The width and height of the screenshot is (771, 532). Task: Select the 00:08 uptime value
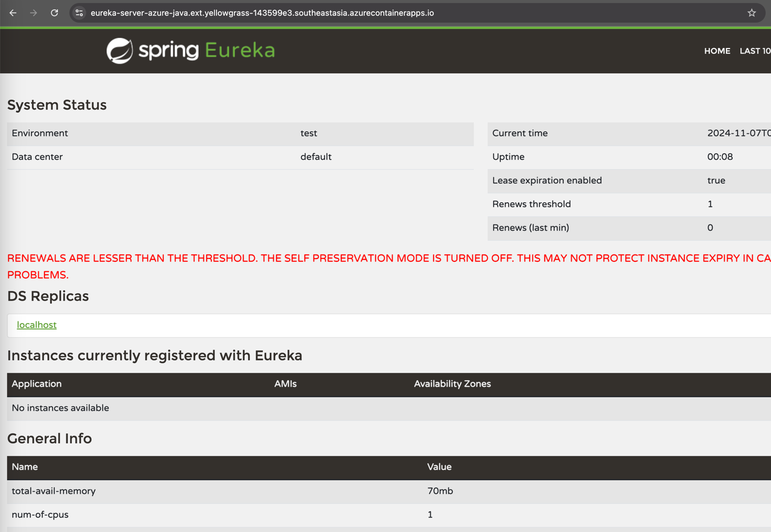pyautogui.click(x=720, y=157)
